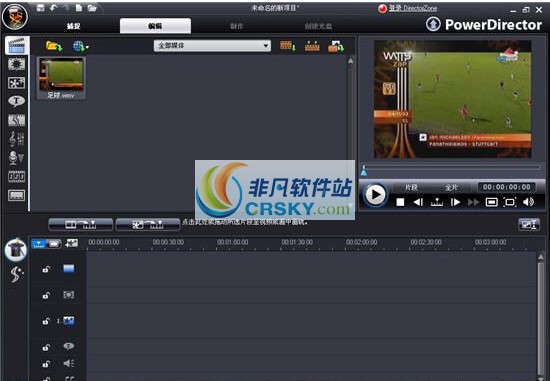Click the preview progress bar track
This screenshot has height=381, width=550.
452,167
